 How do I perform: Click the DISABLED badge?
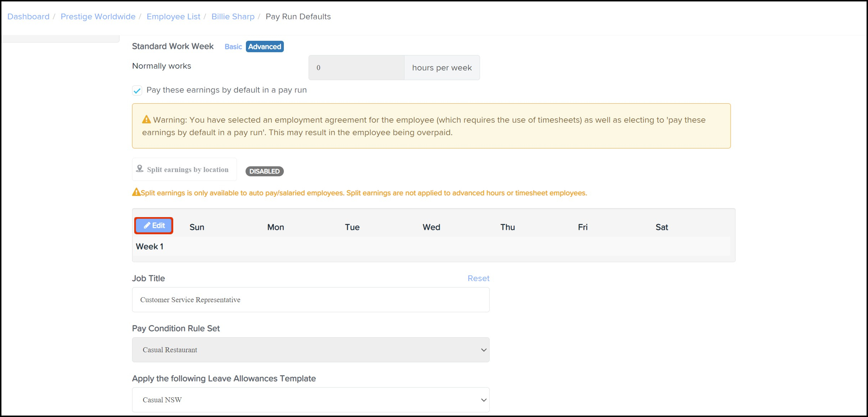click(264, 171)
